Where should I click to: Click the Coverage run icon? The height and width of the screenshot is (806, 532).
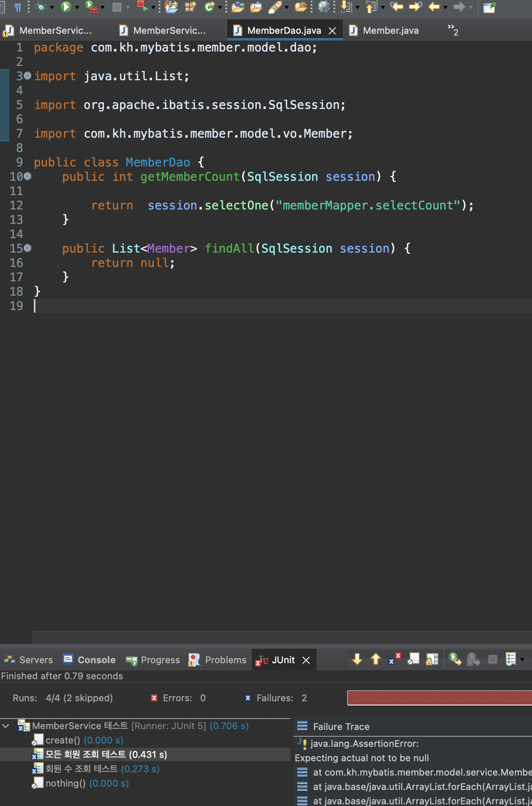click(92, 7)
